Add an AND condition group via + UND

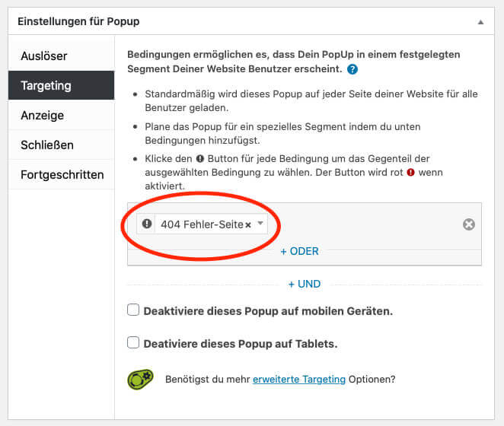point(305,284)
